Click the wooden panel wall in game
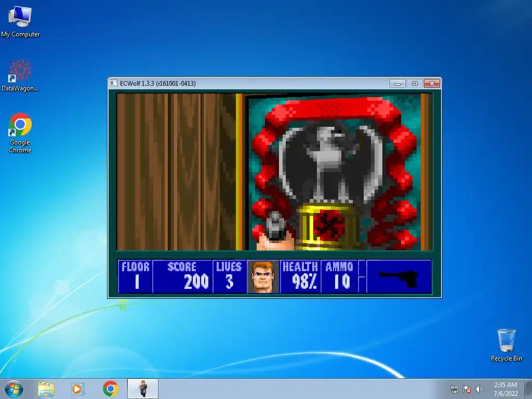The width and height of the screenshot is (532, 399). click(177, 171)
